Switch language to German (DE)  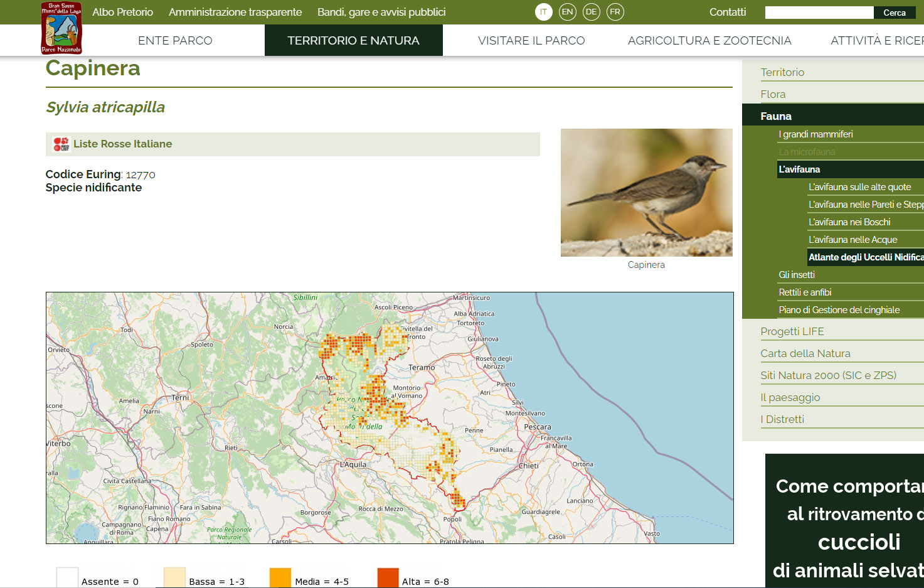pos(592,12)
